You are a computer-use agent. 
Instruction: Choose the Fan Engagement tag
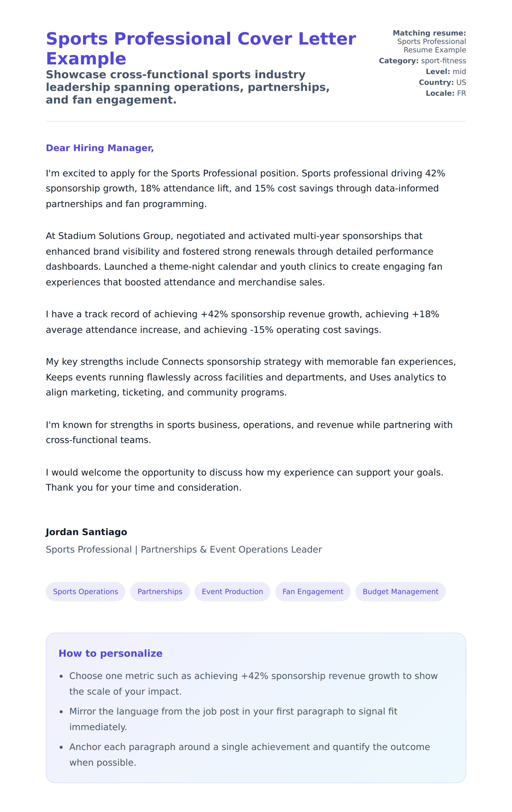pyautogui.click(x=313, y=591)
